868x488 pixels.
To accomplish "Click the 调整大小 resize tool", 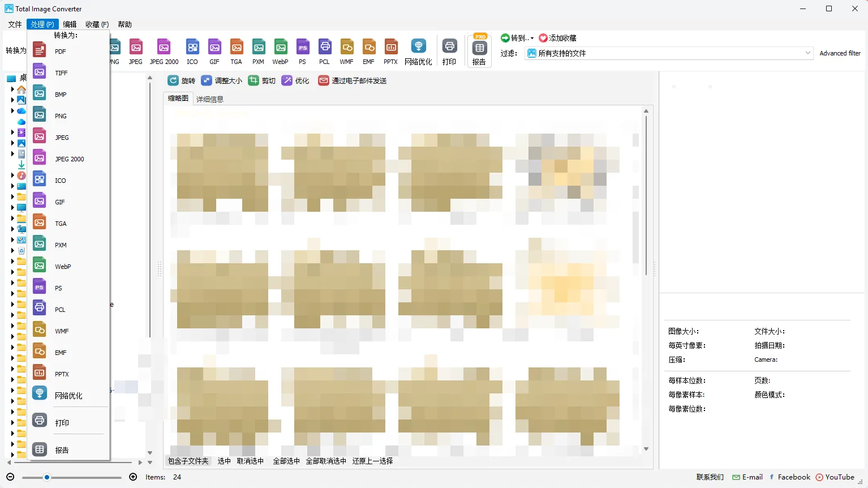I will pyautogui.click(x=222, y=81).
